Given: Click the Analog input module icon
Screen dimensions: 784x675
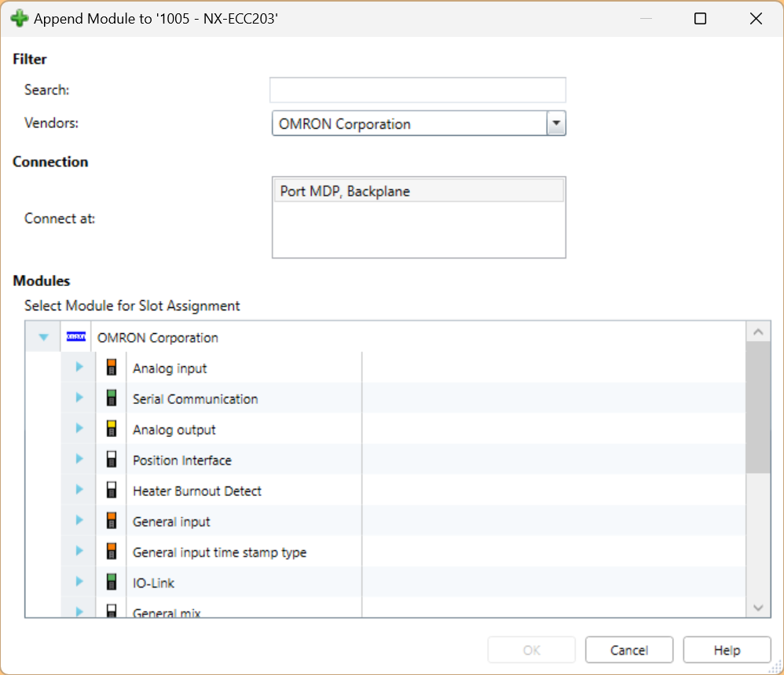Looking at the screenshot, I should pos(112,368).
